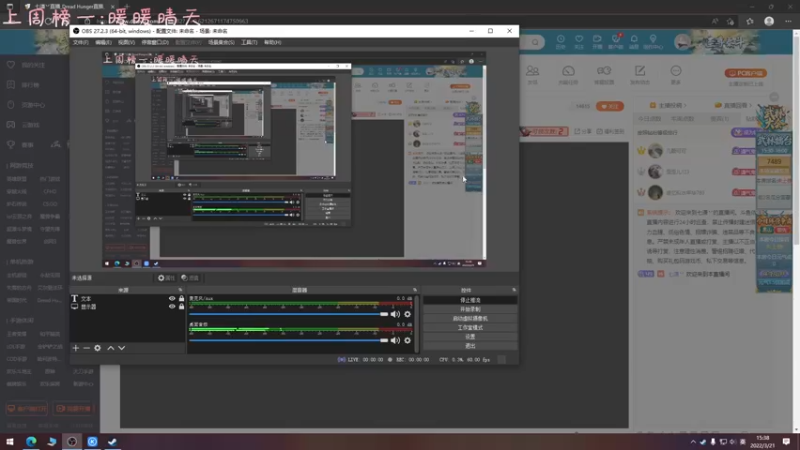The image size is (800, 450).
Task: Add a new source with plus icon
Action: coord(76,348)
